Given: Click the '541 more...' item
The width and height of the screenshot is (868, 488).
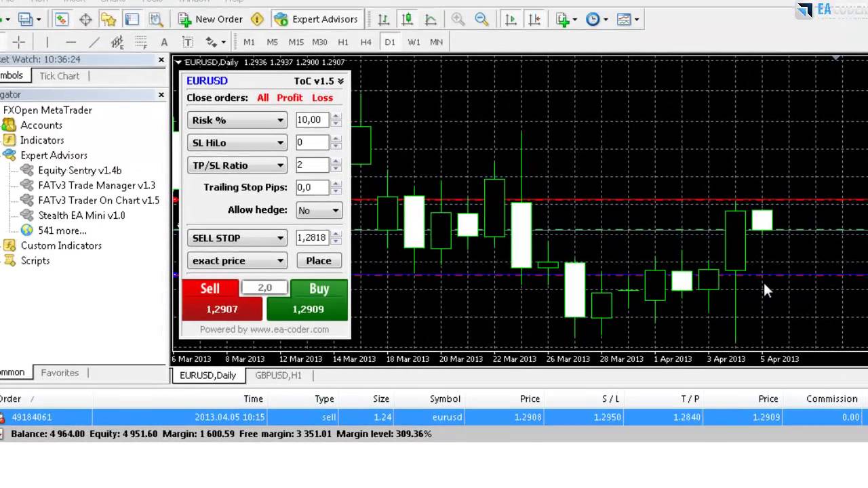Looking at the screenshot, I should coord(62,230).
